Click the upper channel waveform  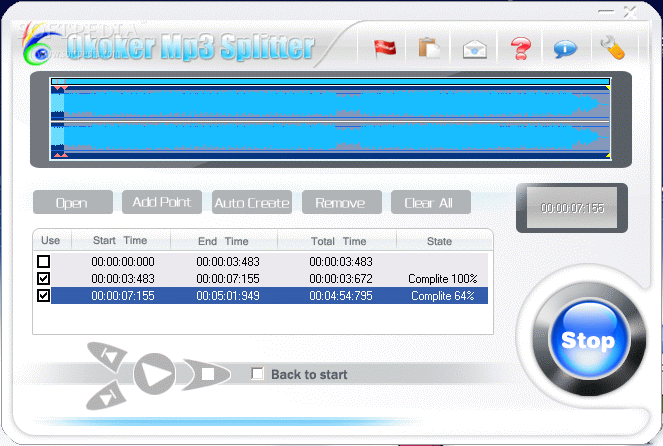click(330, 104)
